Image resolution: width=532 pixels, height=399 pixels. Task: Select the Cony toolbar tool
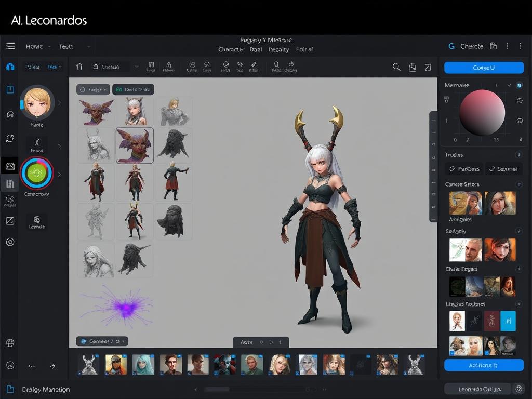pos(207,66)
